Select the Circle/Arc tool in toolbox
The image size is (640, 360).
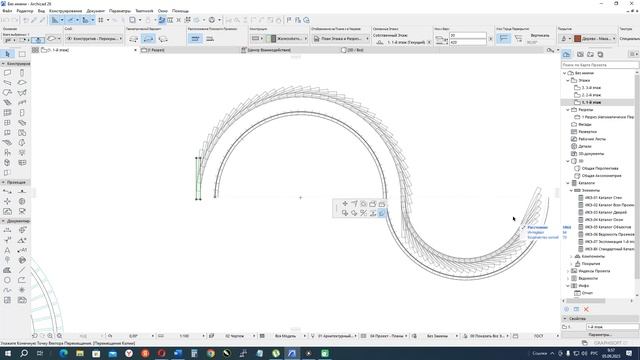[x=7, y=280]
